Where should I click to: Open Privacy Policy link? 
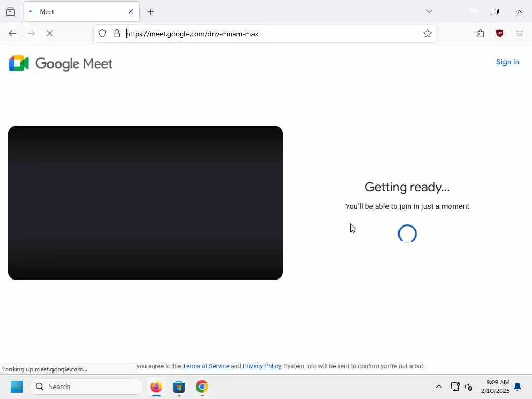click(x=262, y=366)
